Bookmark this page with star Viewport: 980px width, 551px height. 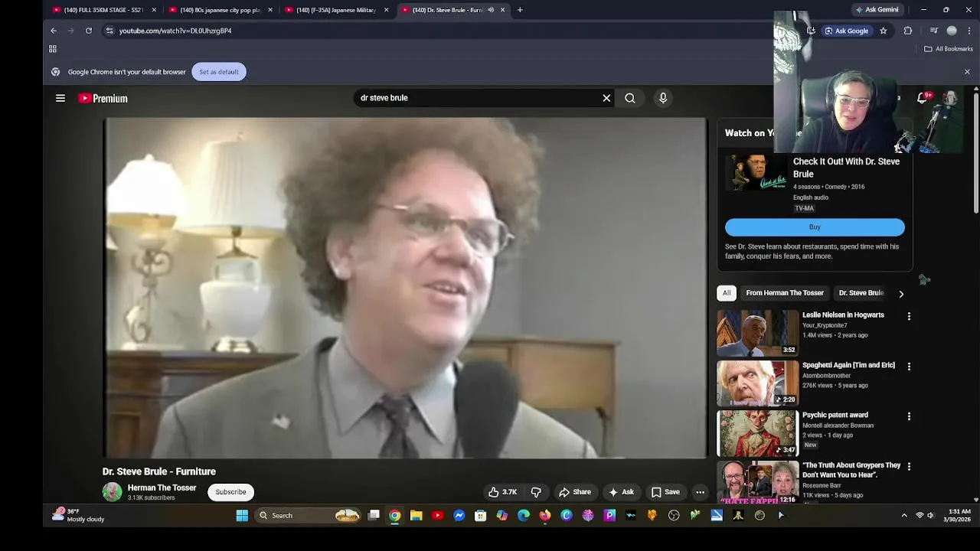(x=884, y=31)
